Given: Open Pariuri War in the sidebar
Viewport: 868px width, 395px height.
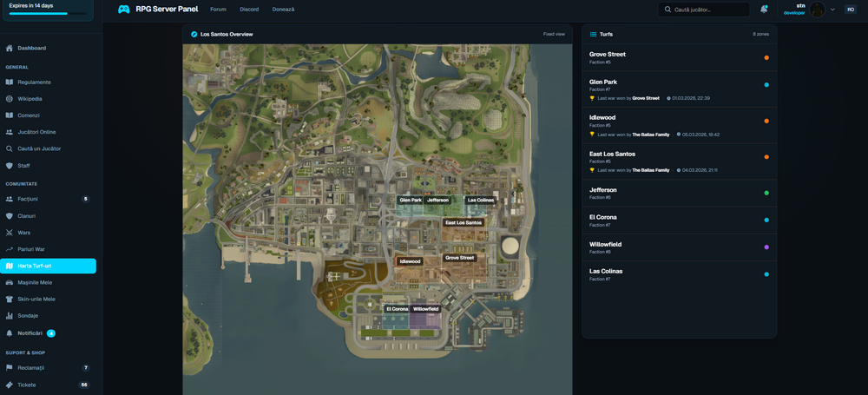Looking at the screenshot, I should pos(48,249).
